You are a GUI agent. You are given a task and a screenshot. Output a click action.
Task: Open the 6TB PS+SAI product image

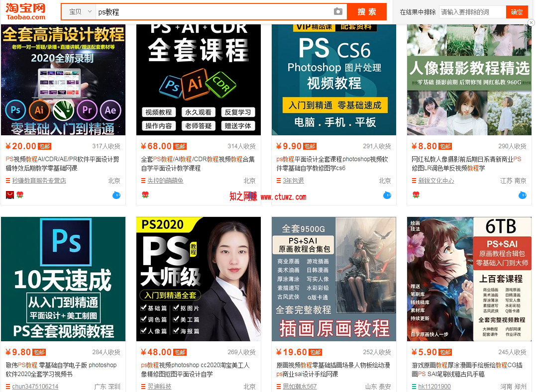(469, 279)
